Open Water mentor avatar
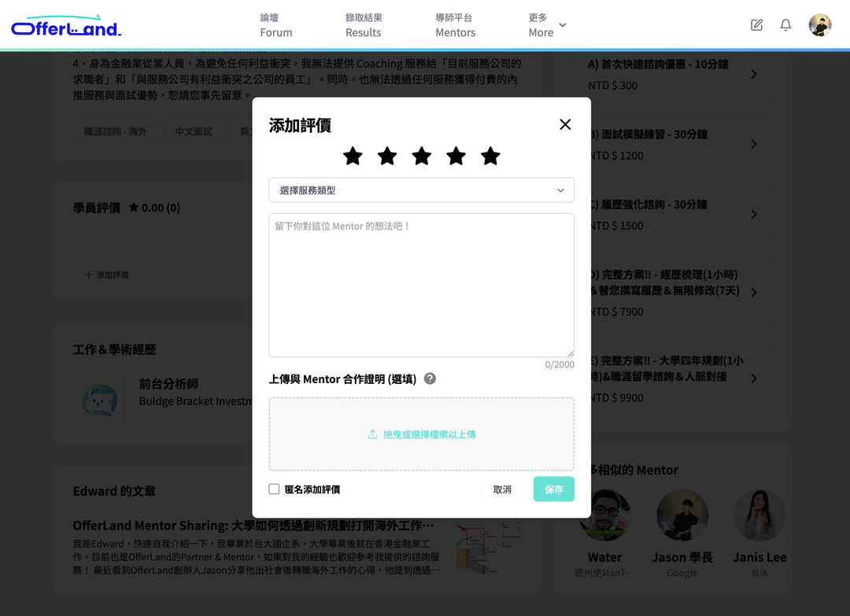 [x=605, y=515]
